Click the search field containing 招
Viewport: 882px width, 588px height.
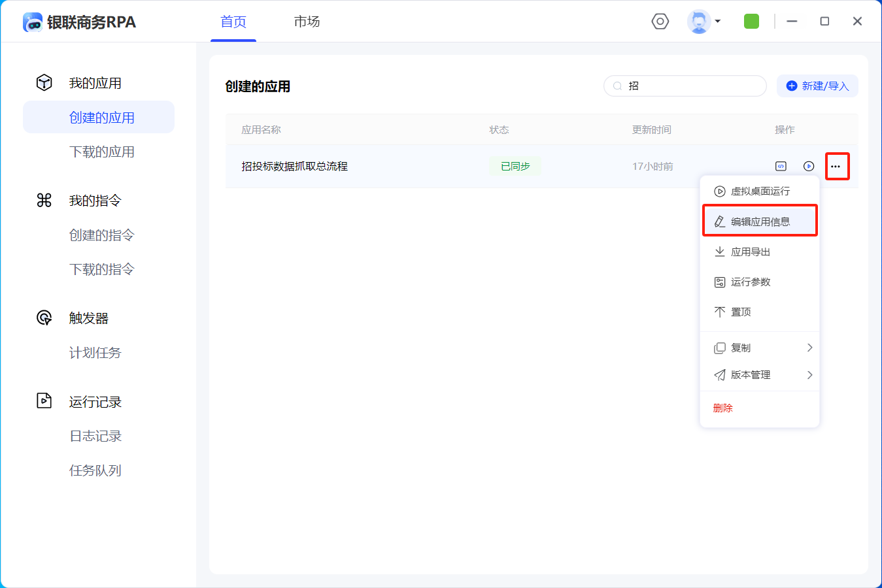tap(693, 86)
